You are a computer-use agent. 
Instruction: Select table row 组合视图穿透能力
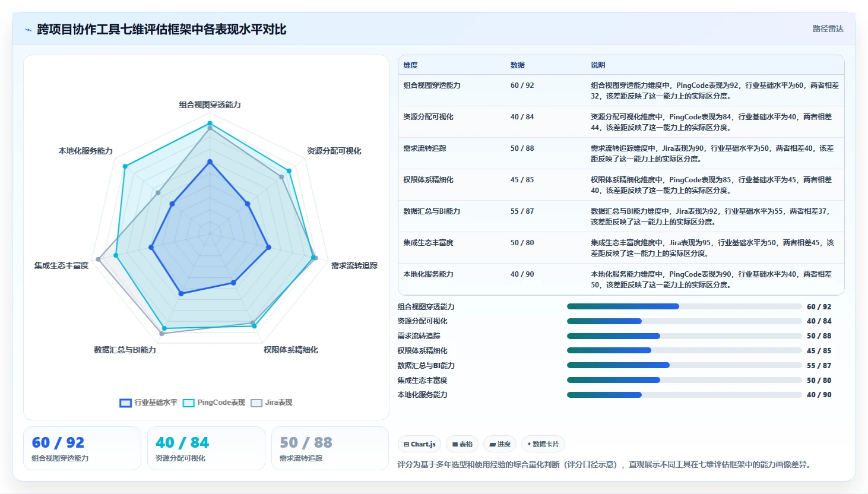click(621, 90)
